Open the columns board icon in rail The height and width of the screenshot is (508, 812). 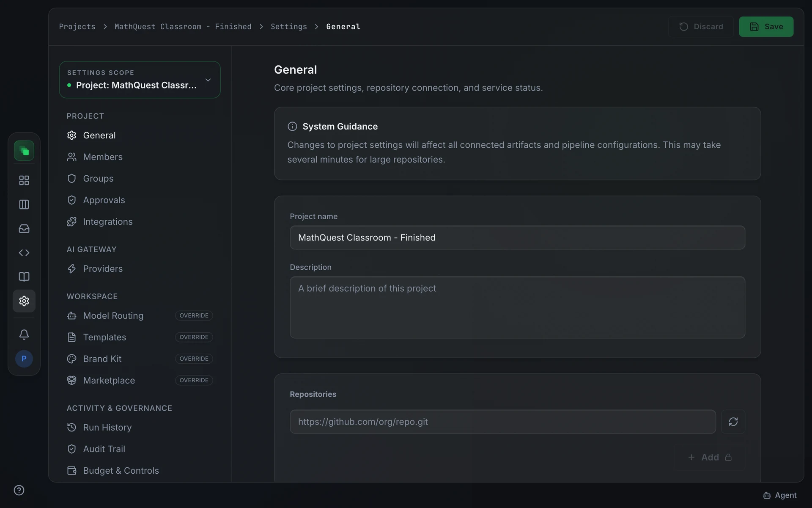click(24, 204)
